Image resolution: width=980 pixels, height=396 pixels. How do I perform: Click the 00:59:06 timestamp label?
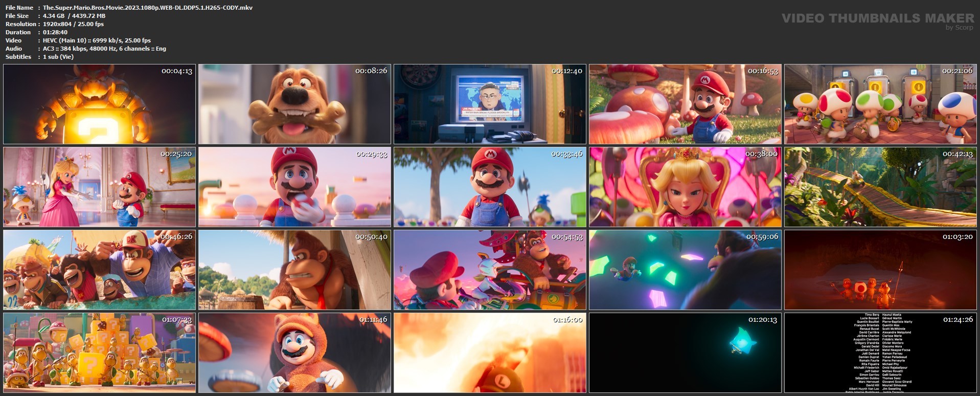762,237
